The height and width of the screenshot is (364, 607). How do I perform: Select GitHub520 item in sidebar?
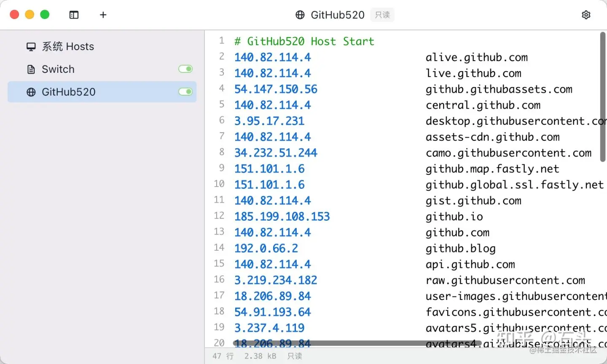click(102, 92)
